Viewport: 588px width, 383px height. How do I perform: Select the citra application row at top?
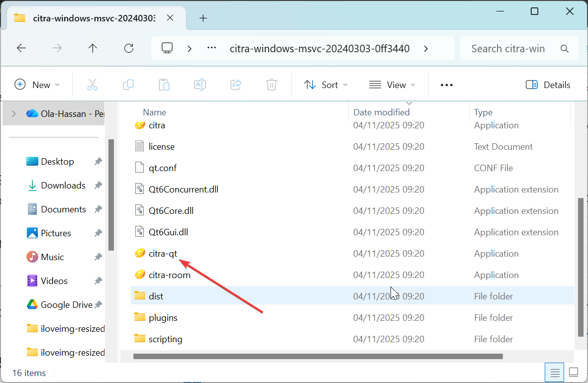click(352, 125)
